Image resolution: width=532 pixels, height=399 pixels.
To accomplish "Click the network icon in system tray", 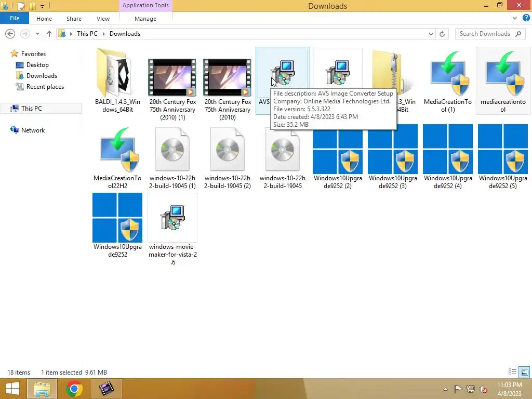I will point(471,389).
